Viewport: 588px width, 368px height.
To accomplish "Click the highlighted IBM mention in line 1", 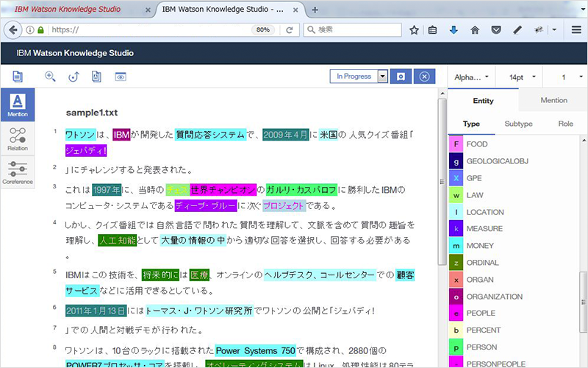I will [x=121, y=135].
